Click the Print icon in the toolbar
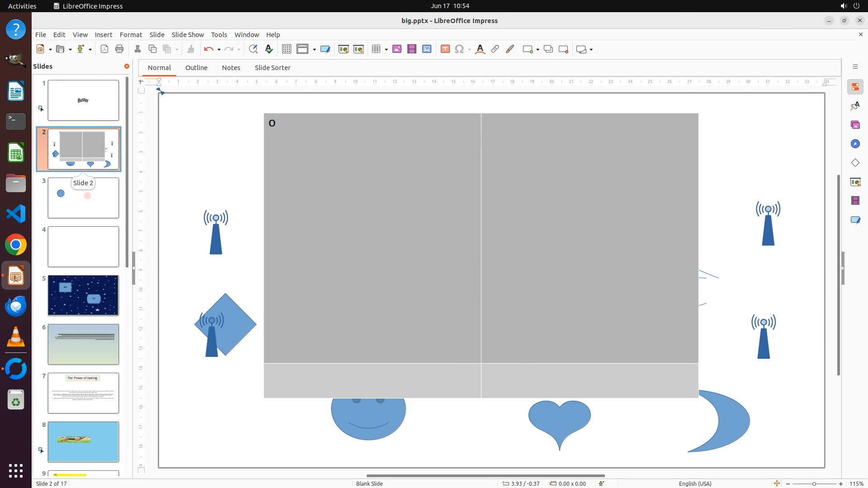868x488 pixels. (119, 49)
